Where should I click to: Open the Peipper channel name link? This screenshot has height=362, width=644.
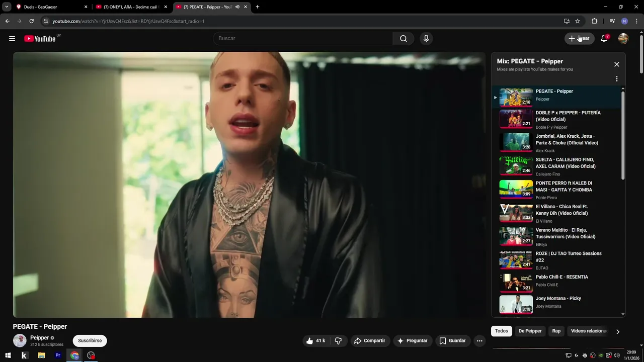tap(40, 338)
